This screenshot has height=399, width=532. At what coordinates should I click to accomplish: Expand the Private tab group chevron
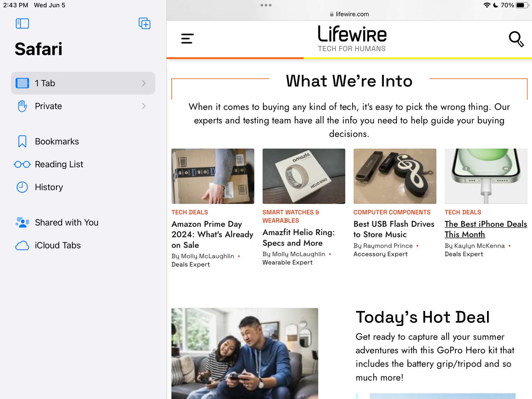[x=144, y=106]
